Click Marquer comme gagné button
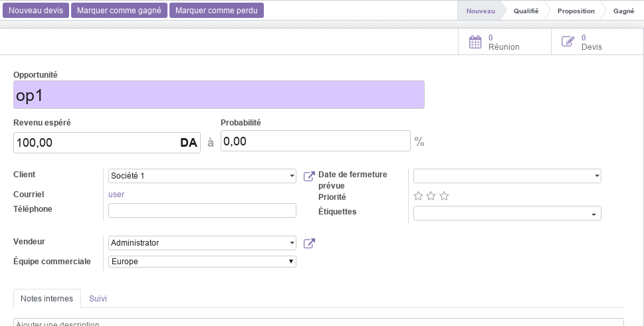Image resolution: width=644 pixels, height=326 pixels. click(x=119, y=11)
